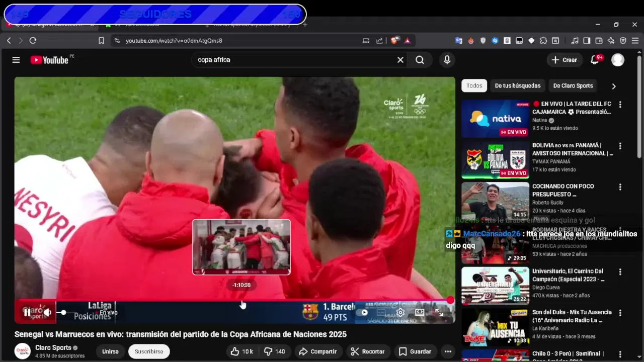The height and width of the screenshot is (362, 644).
Task: Click the share page icon in the address bar
Action: point(379,41)
